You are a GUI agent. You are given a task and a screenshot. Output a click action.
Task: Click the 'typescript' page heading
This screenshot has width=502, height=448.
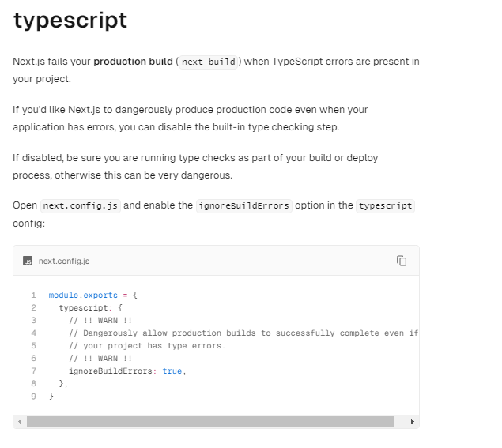[70, 20]
